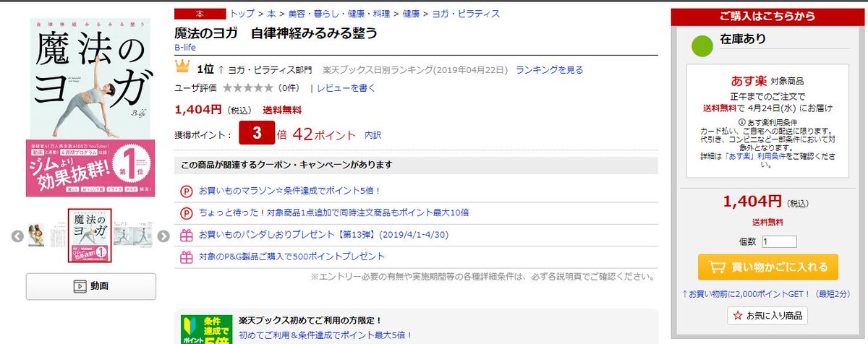The height and width of the screenshot is (344, 868).
Task: Click the green in-stock circle icon
Action: [702, 45]
